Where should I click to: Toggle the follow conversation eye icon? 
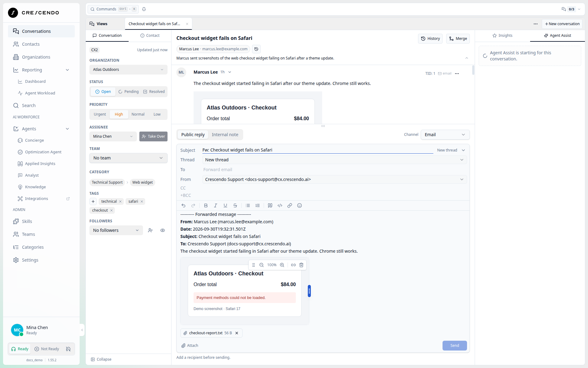pyautogui.click(x=163, y=230)
